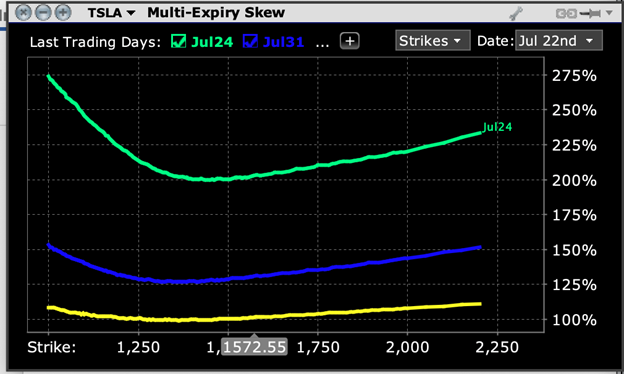Click the 200% axis label
Image resolution: width=624 pixels, height=374 pixels.
574,181
